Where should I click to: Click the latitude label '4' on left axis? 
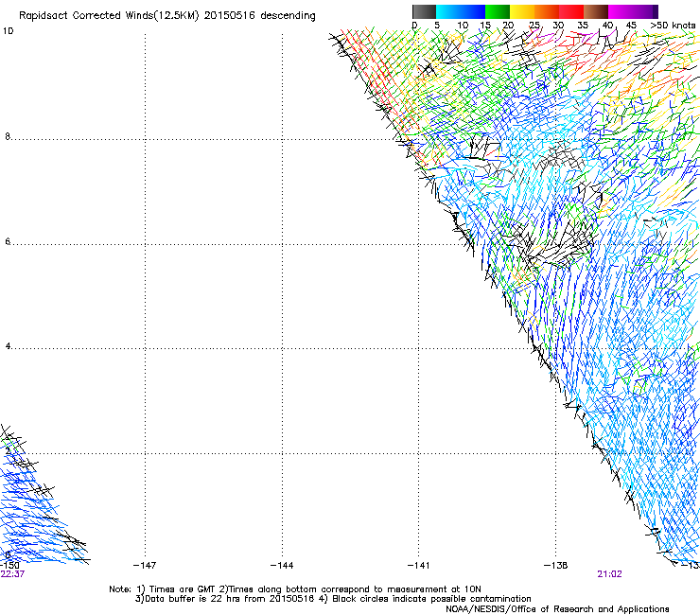tap(8, 346)
